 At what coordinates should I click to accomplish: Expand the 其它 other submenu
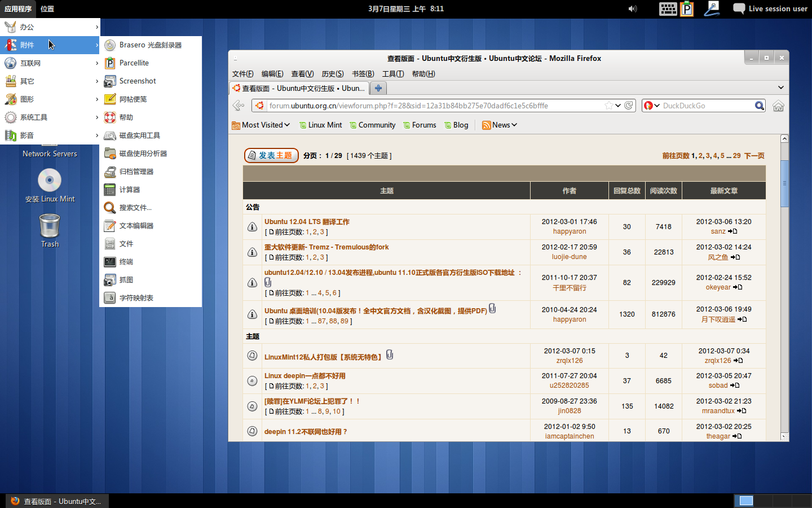tap(50, 81)
